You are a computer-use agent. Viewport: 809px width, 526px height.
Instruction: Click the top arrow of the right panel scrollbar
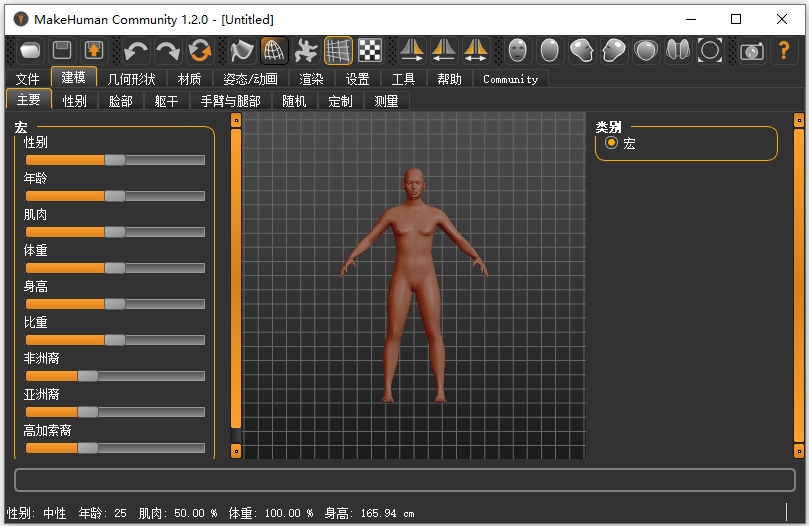(799, 120)
